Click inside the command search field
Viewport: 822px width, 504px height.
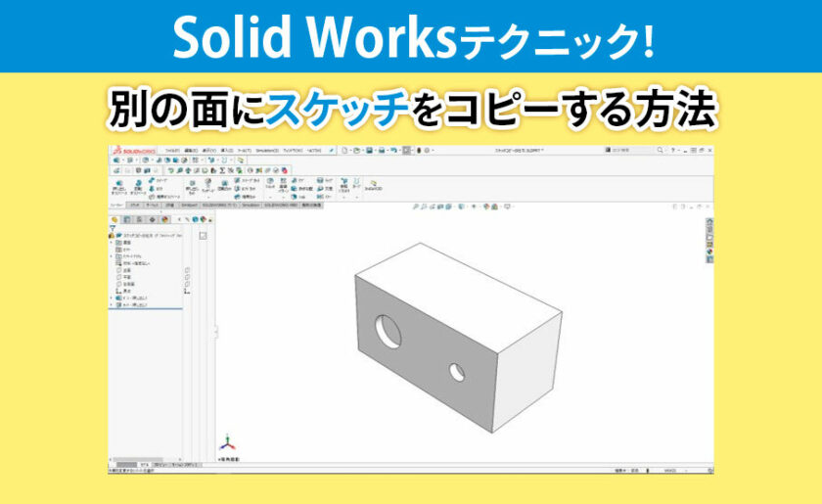[632, 150]
